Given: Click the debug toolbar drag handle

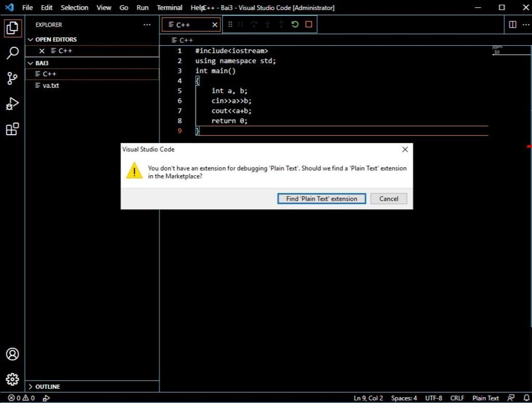Looking at the screenshot, I should pos(230,24).
